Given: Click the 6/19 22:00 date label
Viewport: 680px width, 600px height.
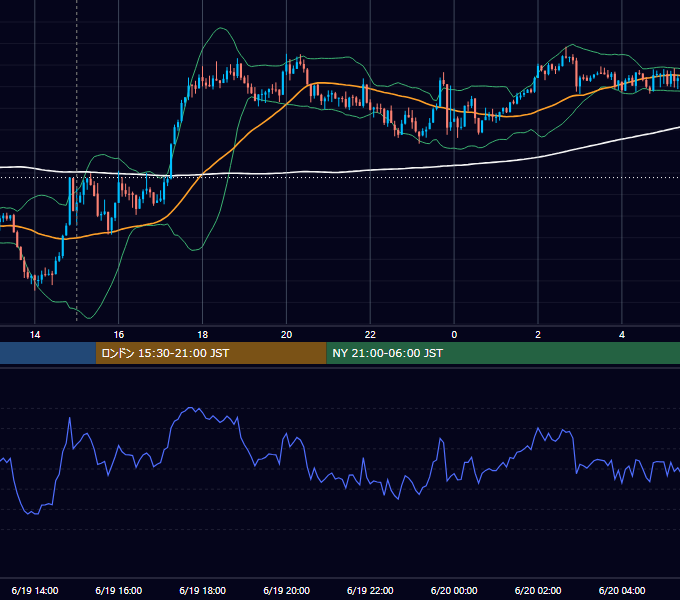Looking at the screenshot, I should coord(370,590).
